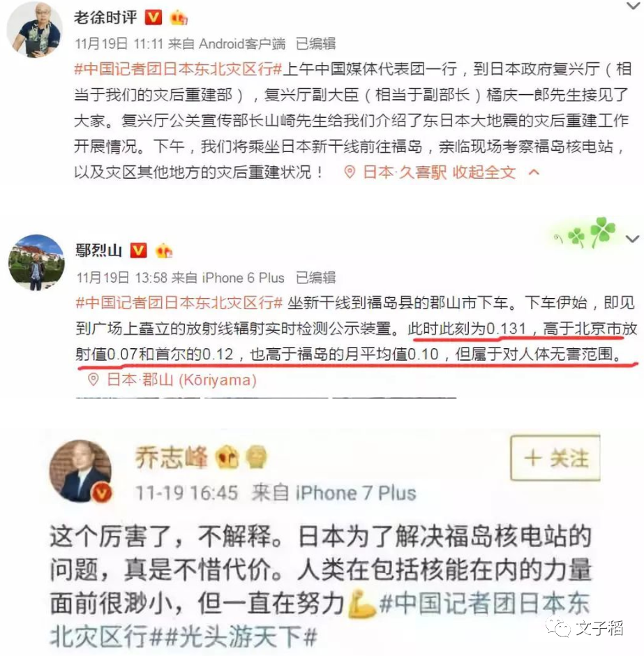Click the crown member icon next to 鄢烈山
644x656 pixels.
coord(163,250)
